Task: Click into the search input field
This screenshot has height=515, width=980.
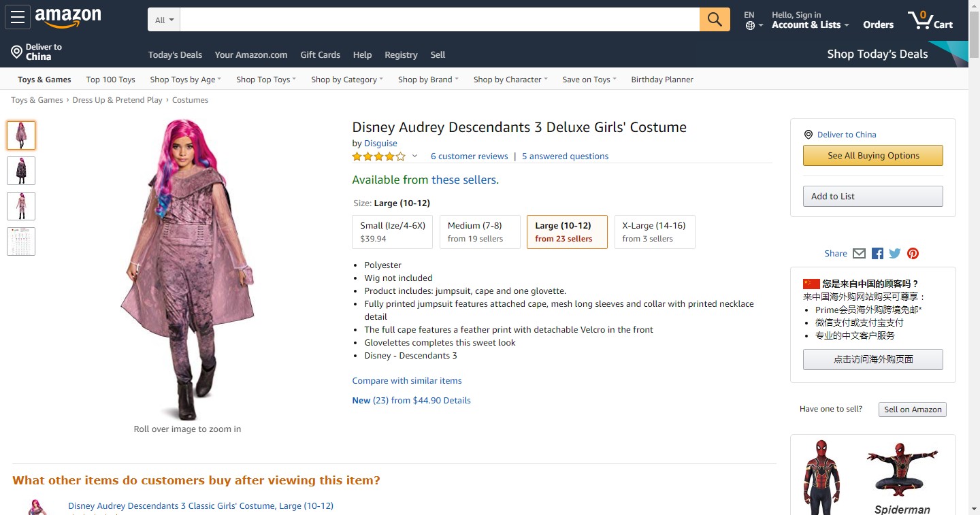Action: (440, 20)
